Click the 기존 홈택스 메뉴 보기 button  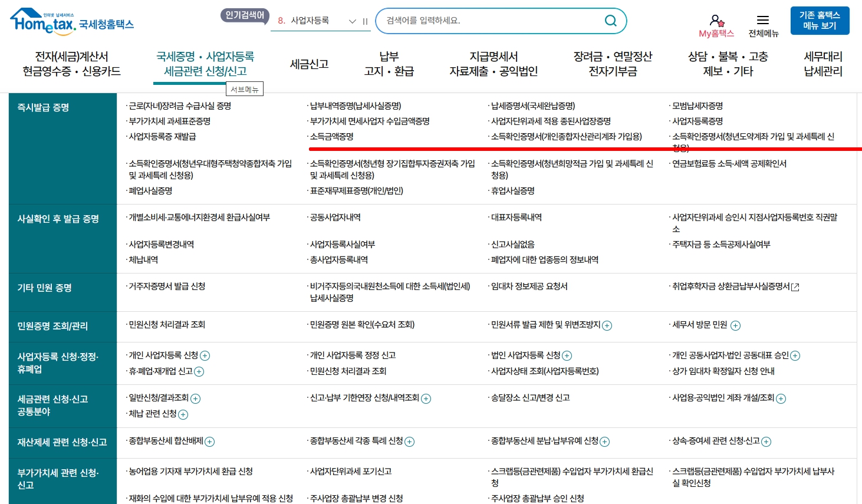point(819,19)
